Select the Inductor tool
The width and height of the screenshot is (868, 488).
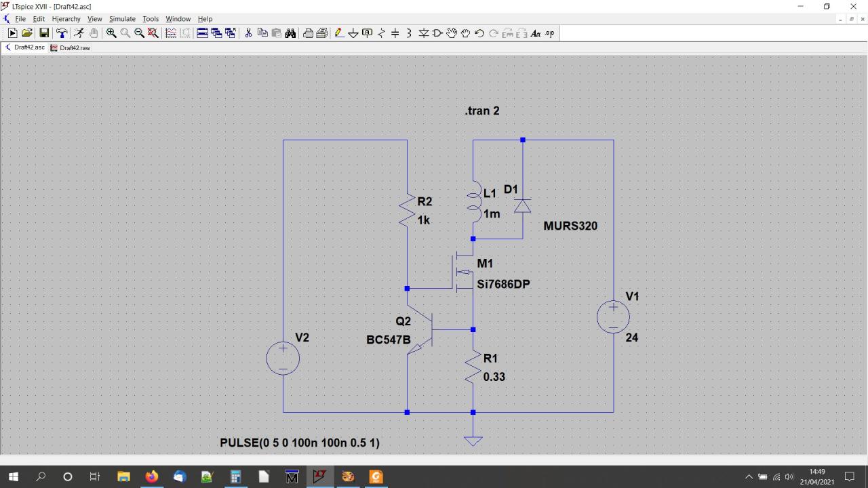point(409,33)
